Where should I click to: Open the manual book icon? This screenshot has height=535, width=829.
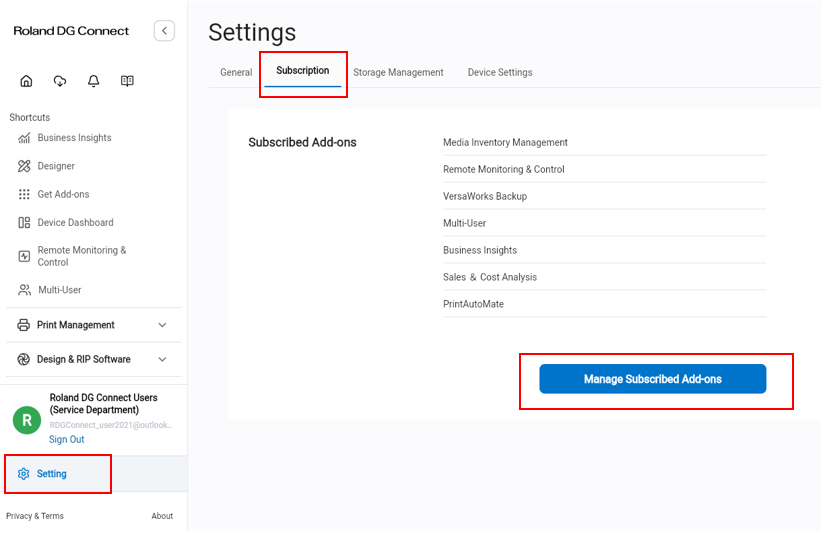click(x=127, y=81)
